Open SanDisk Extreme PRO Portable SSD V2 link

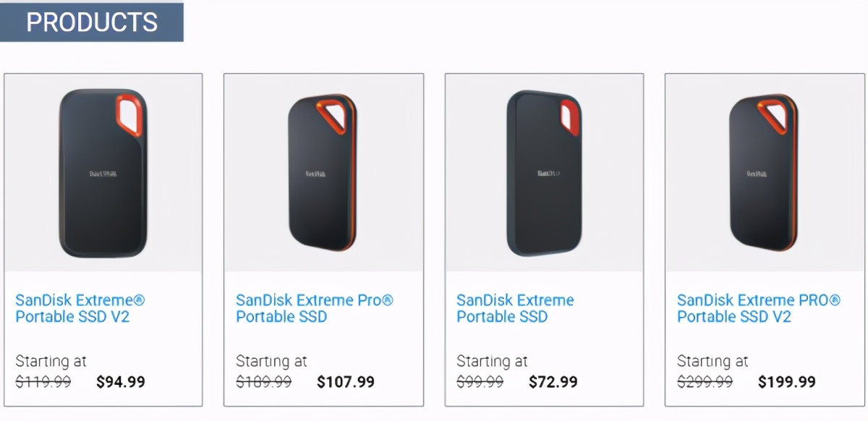click(759, 308)
